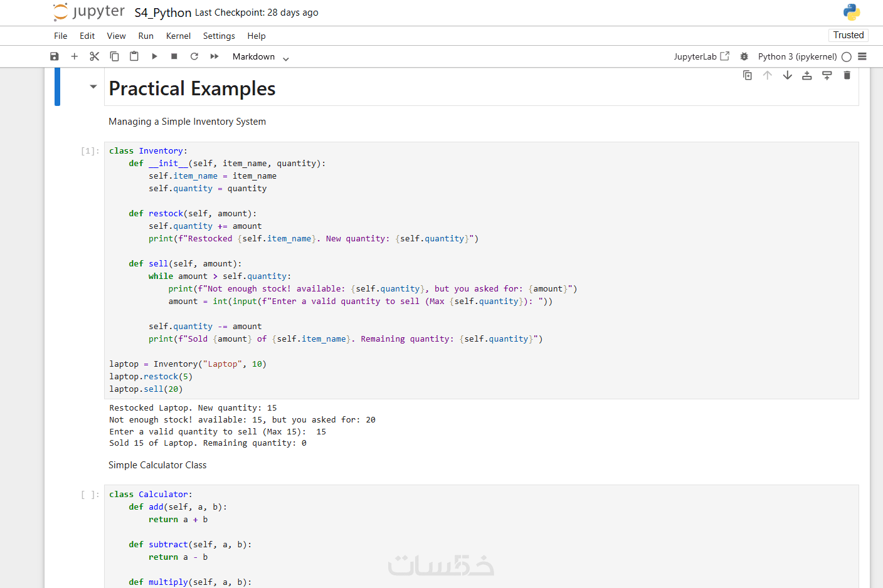
Task: Restart the kernel using the refresh icon
Action: (x=194, y=56)
